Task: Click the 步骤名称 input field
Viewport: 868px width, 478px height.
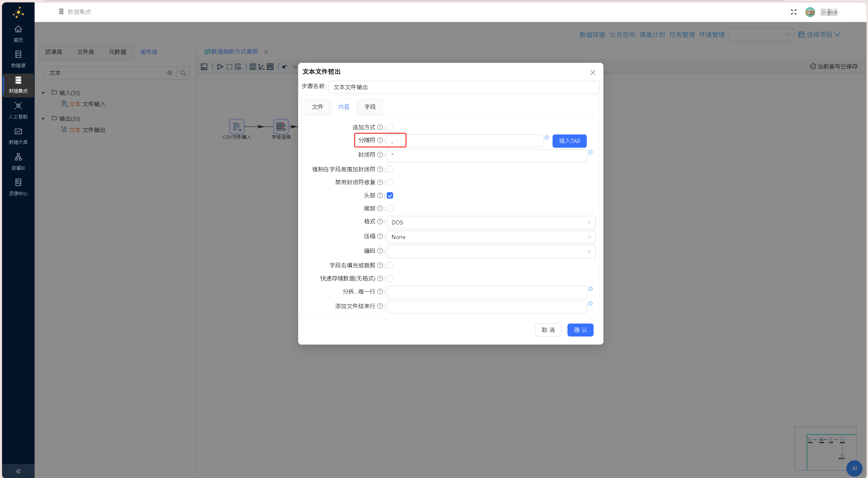Action: coord(464,87)
